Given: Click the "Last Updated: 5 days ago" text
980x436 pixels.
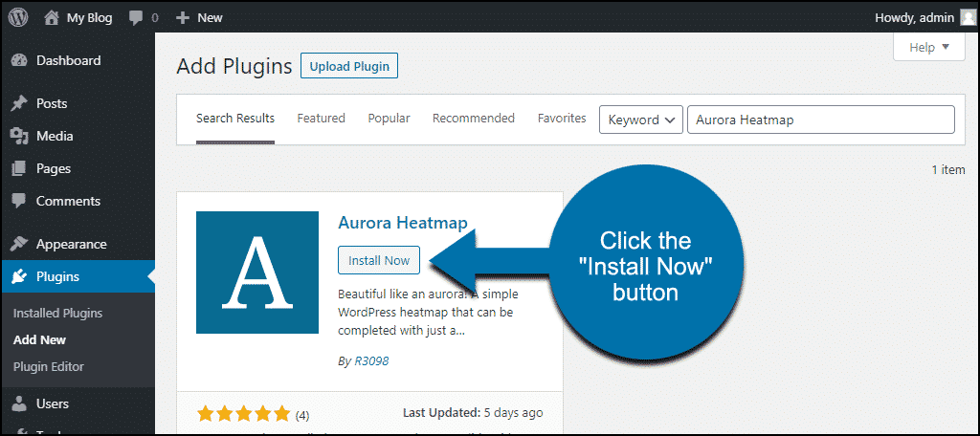Looking at the screenshot, I should point(473,413).
